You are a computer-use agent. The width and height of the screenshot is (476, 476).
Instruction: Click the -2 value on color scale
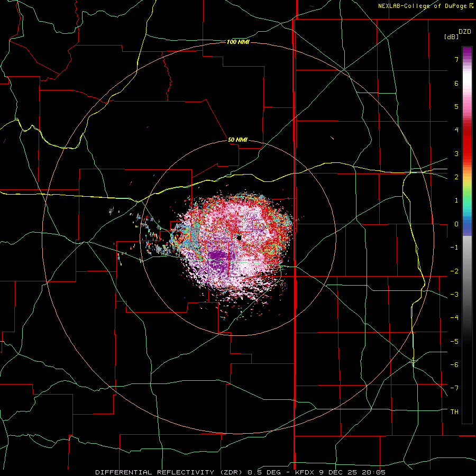[454, 271]
